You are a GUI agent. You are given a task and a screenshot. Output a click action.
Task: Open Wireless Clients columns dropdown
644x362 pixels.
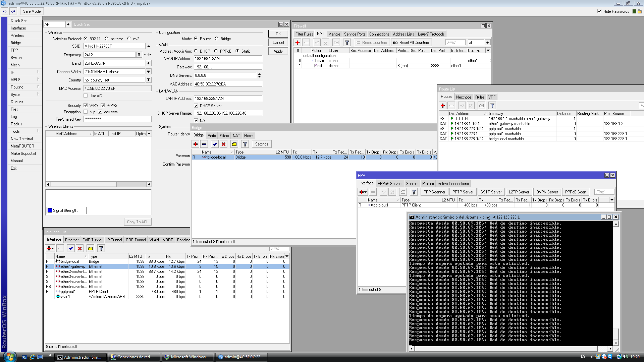(x=149, y=134)
